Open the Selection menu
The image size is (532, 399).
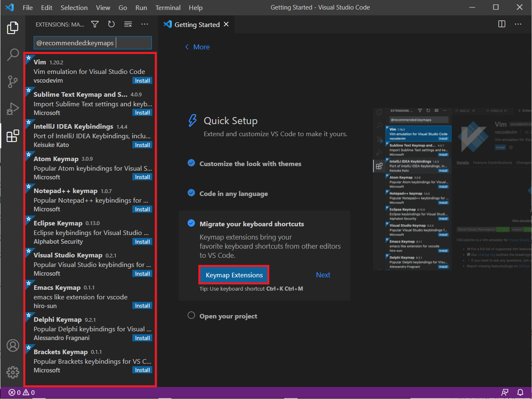coord(74,7)
